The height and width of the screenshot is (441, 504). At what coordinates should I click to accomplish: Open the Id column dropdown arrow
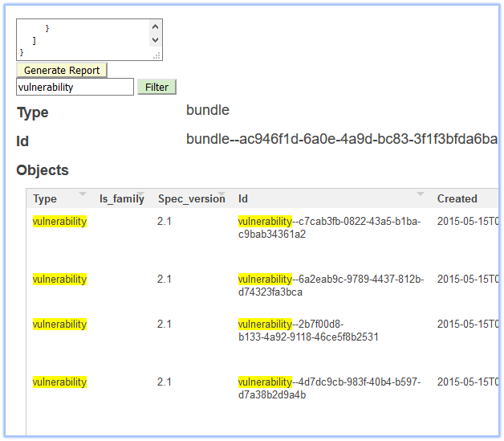point(421,194)
